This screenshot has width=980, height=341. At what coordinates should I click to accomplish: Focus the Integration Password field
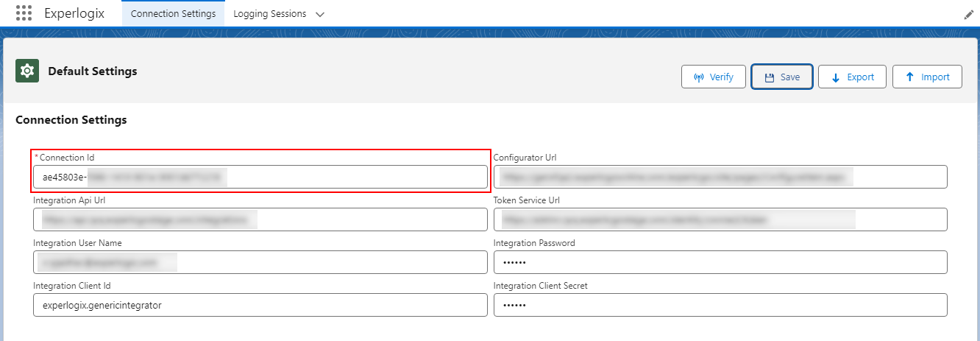click(x=720, y=262)
